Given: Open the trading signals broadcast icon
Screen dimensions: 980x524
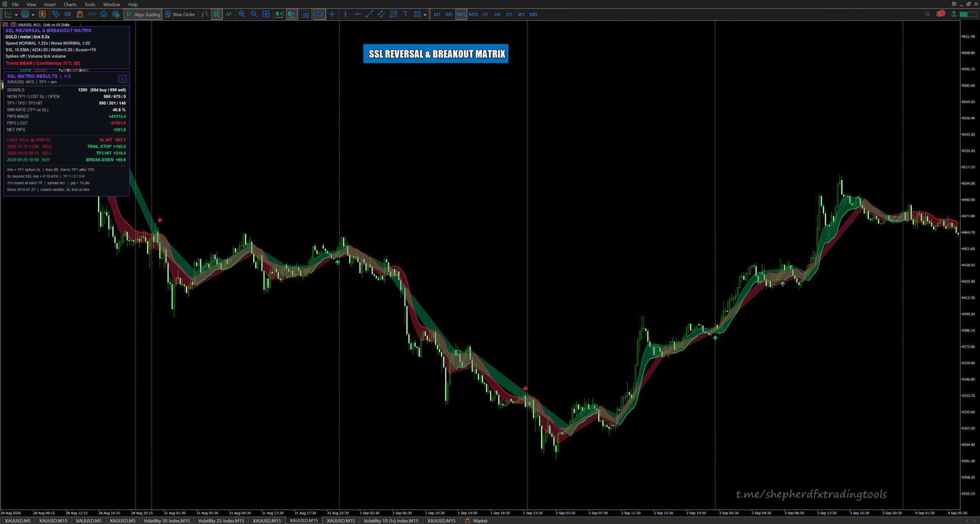Looking at the screenshot, I should click(92, 14).
